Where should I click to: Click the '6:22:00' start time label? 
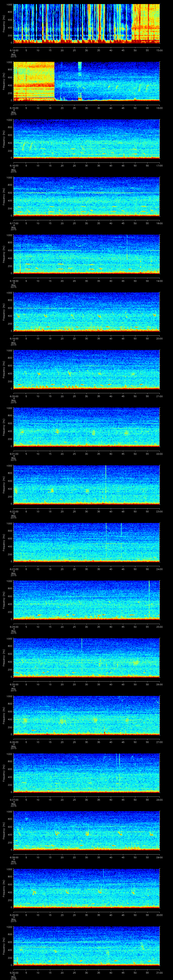click(14, 511)
